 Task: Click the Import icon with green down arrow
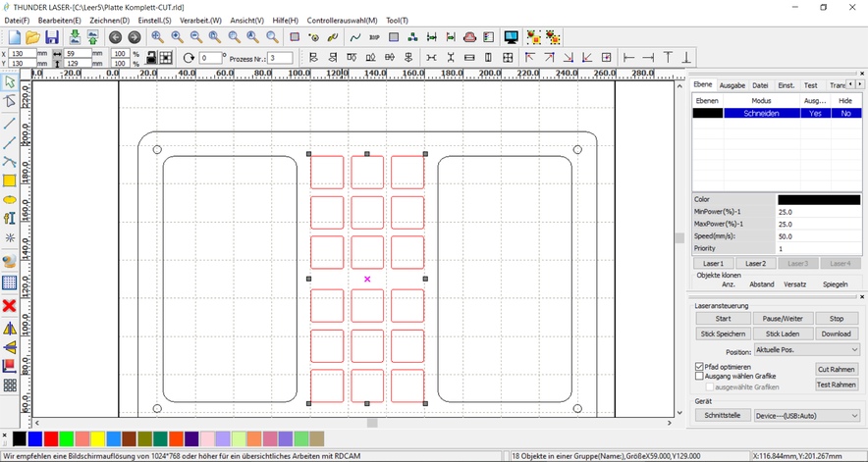tap(75, 37)
